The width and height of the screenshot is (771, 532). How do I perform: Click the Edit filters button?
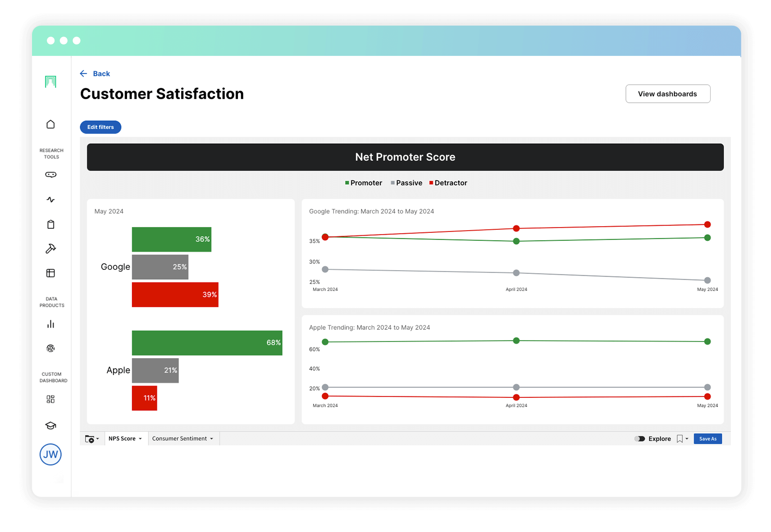coord(100,127)
